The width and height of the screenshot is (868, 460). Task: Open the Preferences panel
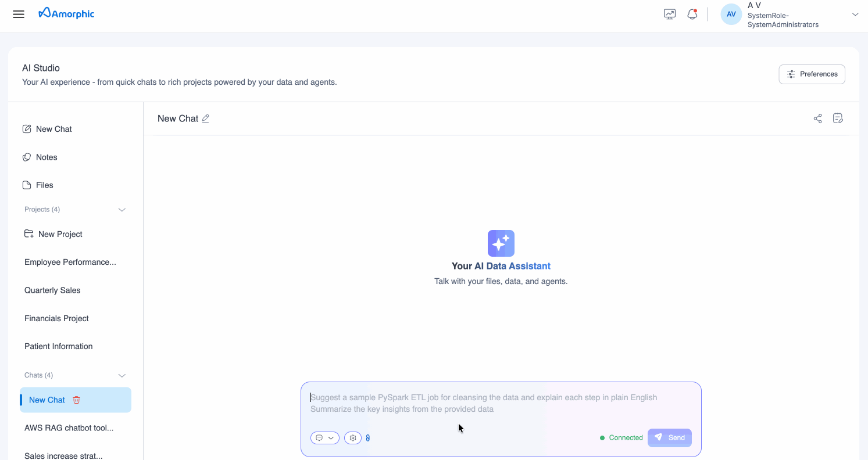point(812,74)
